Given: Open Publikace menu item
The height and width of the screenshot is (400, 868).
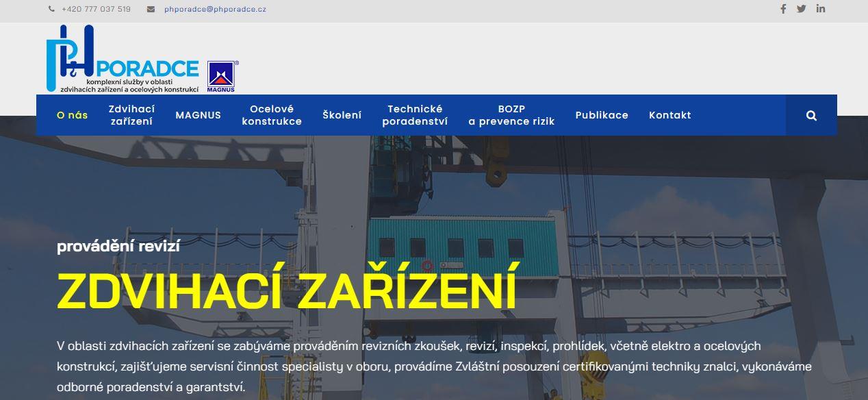Looking at the screenshot, I should (x=602, y=115).
